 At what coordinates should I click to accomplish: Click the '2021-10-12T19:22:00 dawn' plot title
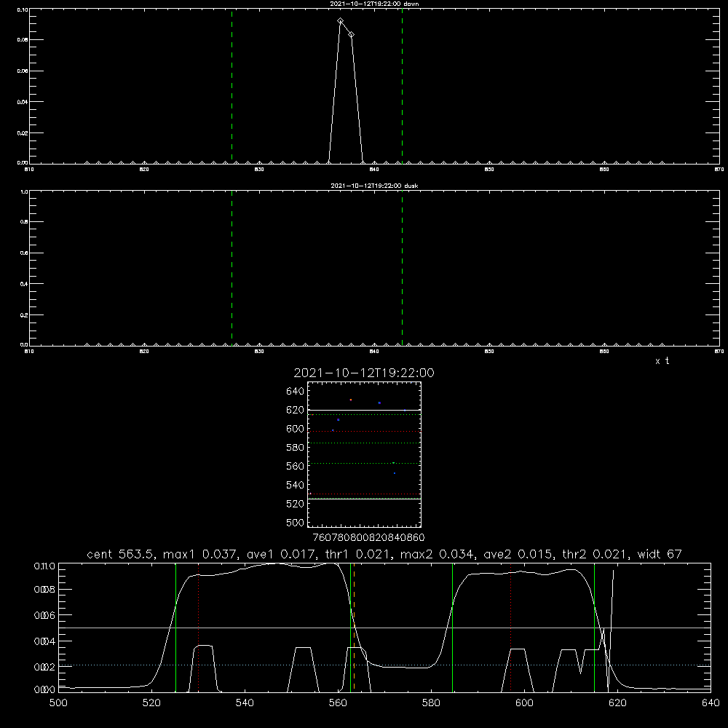click(x=374, y=4)
